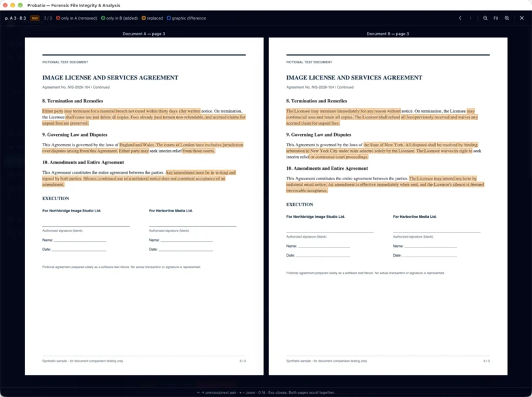Go to the previous page pair
This screenshot has height=397, width=532.
coord(460,18)
